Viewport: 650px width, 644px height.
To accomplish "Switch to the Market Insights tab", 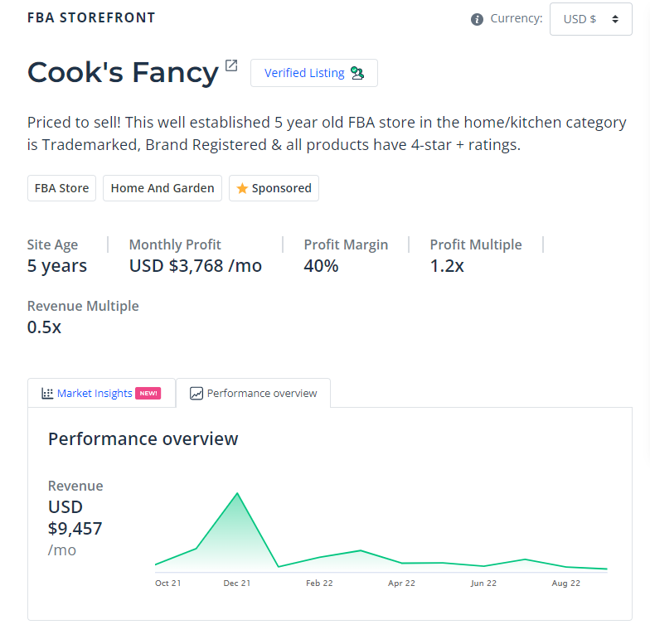I will (x=95, y=394).
